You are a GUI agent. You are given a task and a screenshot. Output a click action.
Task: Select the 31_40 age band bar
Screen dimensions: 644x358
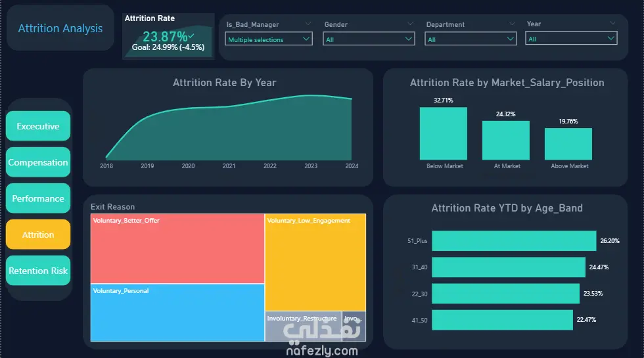(509, 267)
